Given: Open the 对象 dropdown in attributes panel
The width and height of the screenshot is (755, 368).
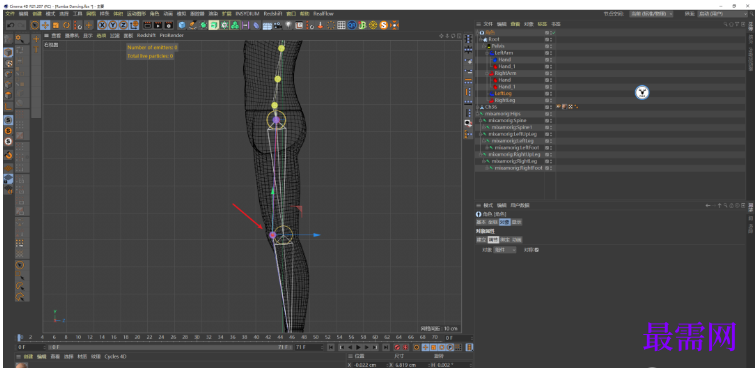Looking at the screenshot, I should [505, 250].
